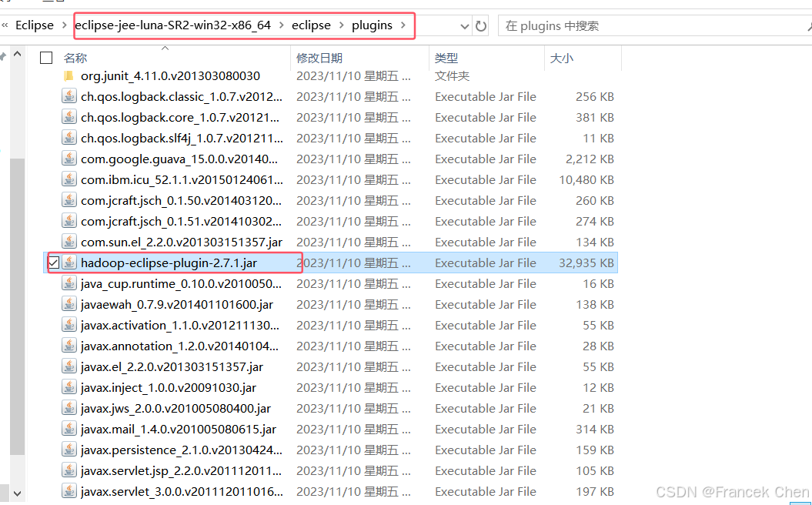Go to eclipse-jee-luna-SR2-win32-x86_64 breadcrumb
Viewport: 812px width, 505px height.
pos(173,25)
